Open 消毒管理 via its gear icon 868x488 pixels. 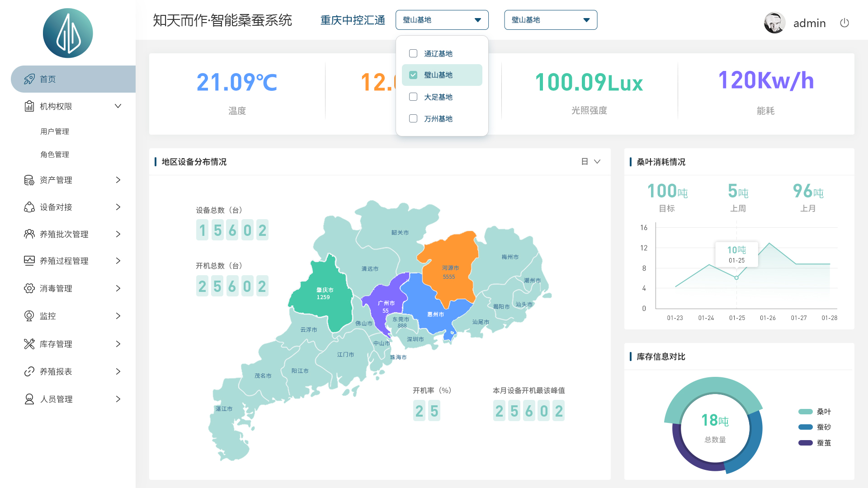29,288
